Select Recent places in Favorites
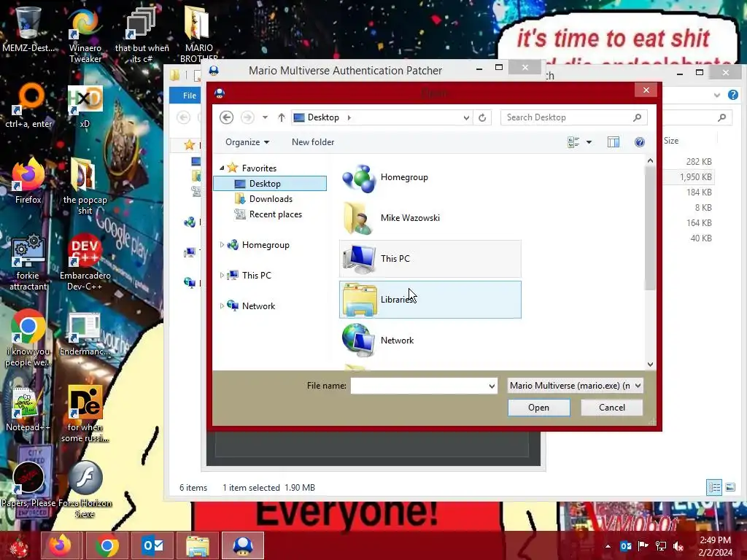This screenshot has width=747, height=560. (275, 214)
